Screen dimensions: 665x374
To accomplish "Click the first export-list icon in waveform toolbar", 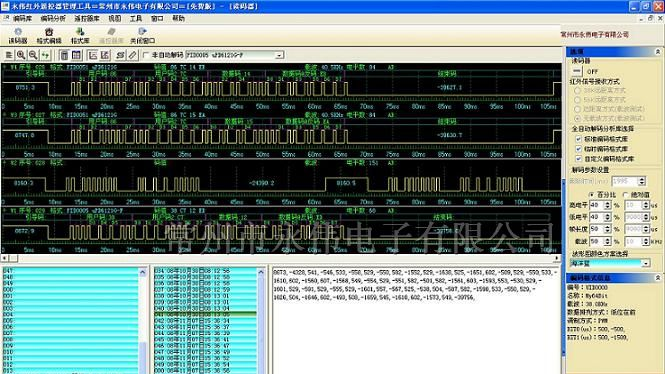I will [92, 55].
